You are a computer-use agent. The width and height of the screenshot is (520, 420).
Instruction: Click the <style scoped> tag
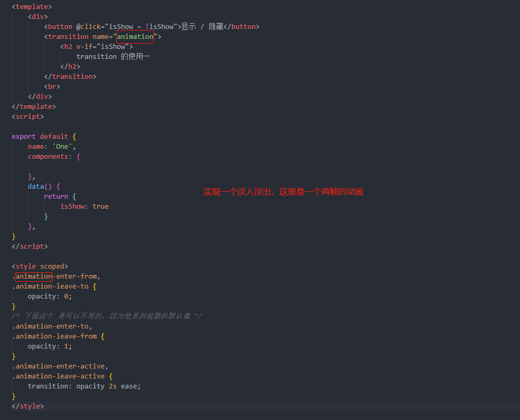[x=40, y=267]
